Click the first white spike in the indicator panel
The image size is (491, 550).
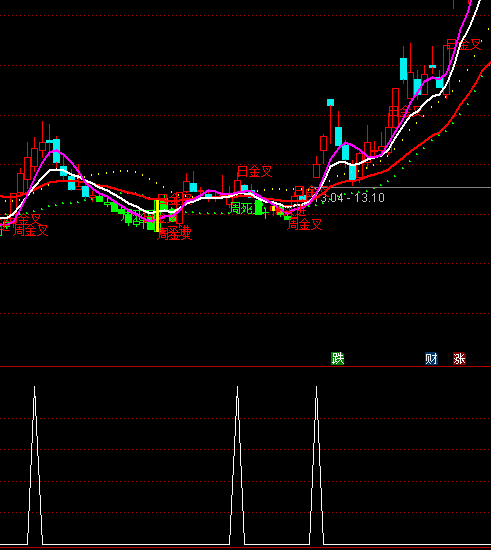(x=35, y=465)
